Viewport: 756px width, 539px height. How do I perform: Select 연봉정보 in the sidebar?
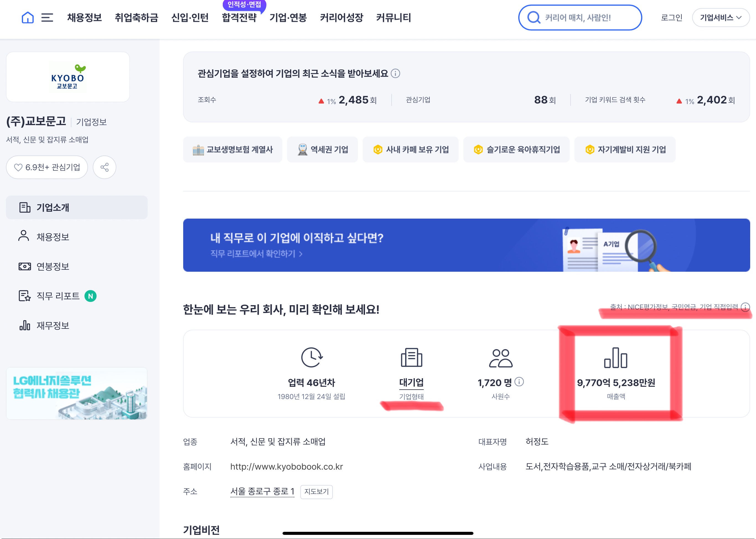[x=53, y=266]
